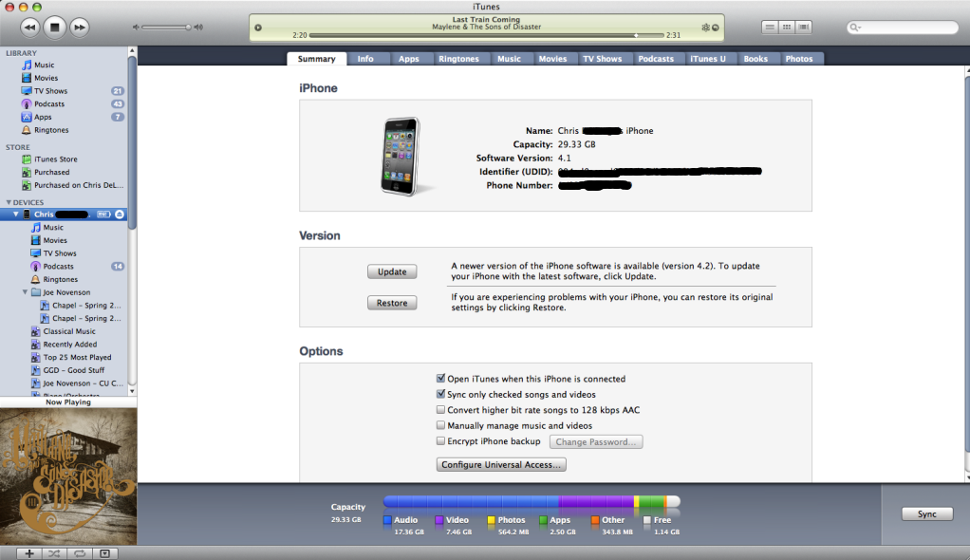Switch to the TV Shows tab

pyautogui.click(x=602, y=59)
